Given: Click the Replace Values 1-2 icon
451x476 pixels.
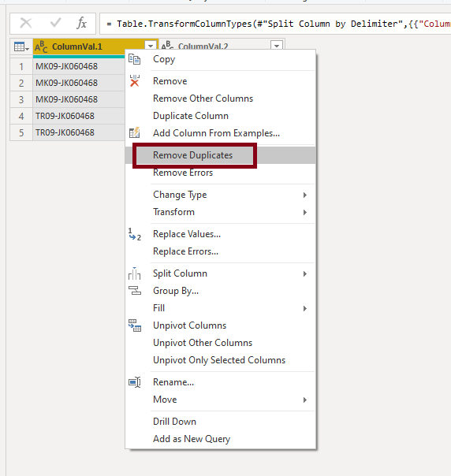Looking at the screenshot, I should 135,234.
